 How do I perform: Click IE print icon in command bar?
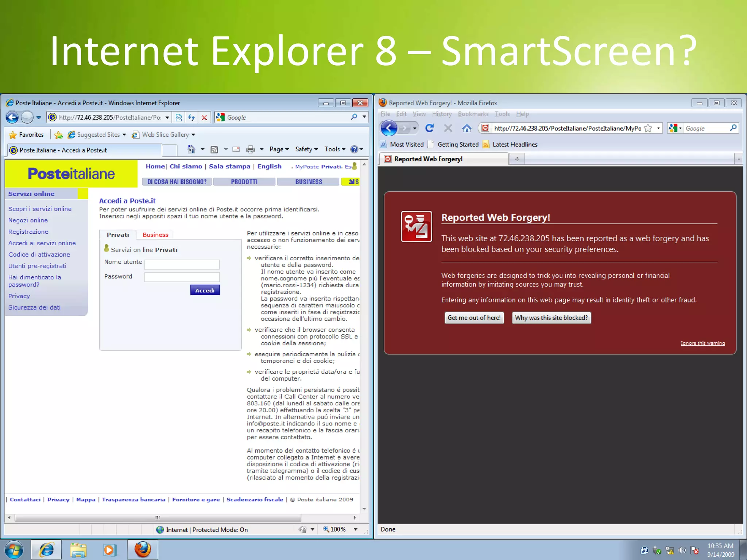(250, 149)
